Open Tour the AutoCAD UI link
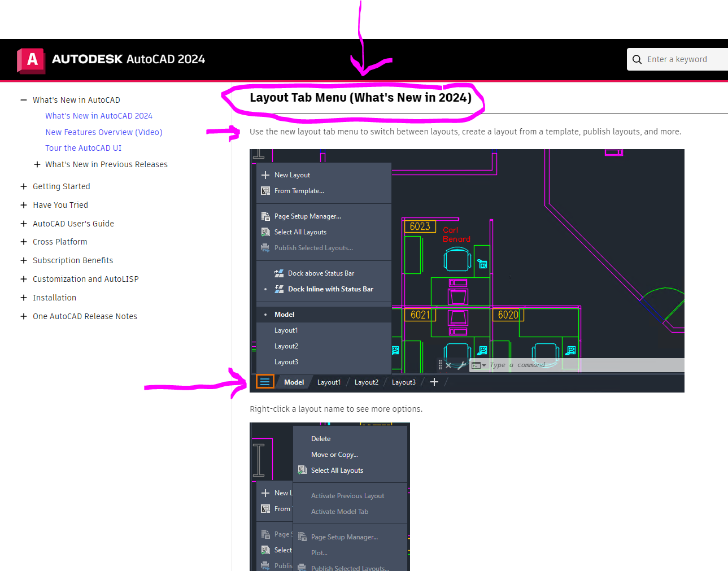This screenshot has height=571, width=728. tap(84, 148)
